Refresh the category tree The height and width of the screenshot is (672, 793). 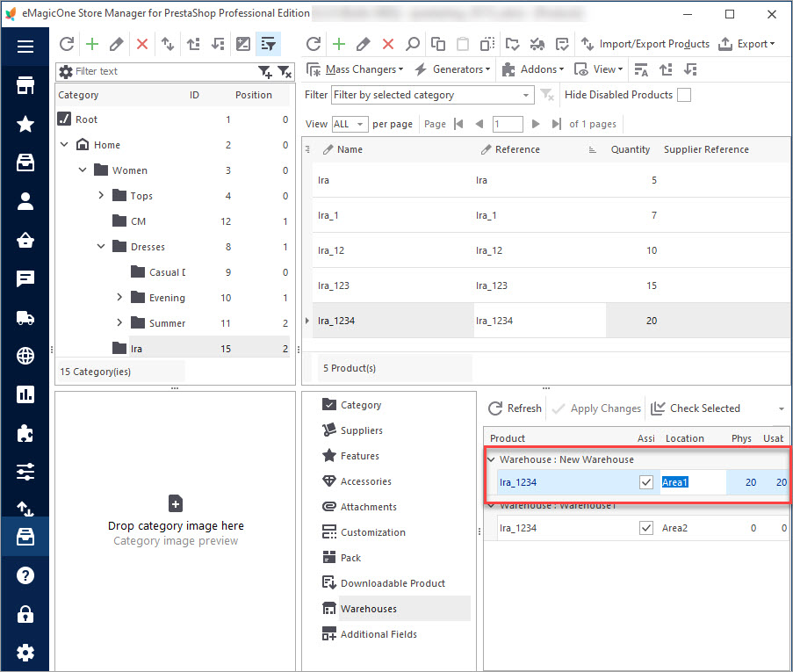pos(67,44)
